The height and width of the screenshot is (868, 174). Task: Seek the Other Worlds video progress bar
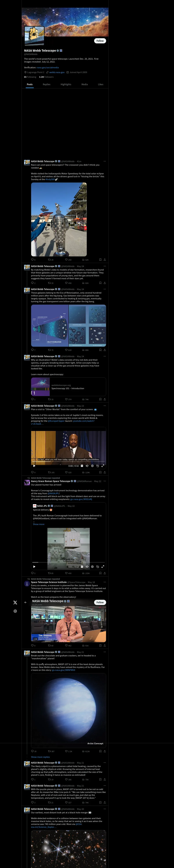69,462
